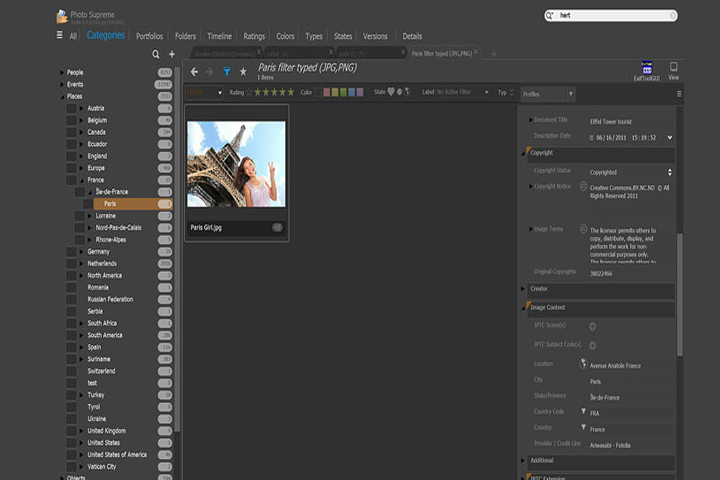Viewport: 720px width, 480px height.
Task: Click the Photo Supreme logo icon
Action: pyautogui.click(x=62, y=17)
